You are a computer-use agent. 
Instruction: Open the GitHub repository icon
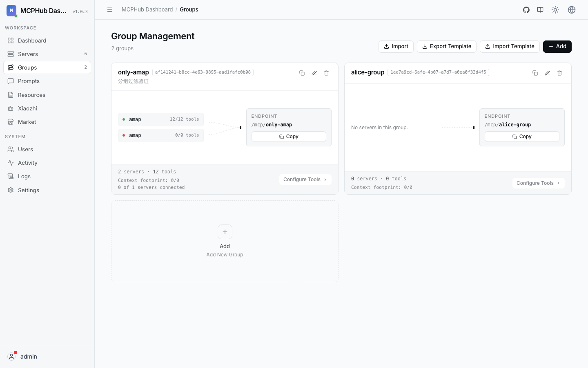[x=526, y=10]
